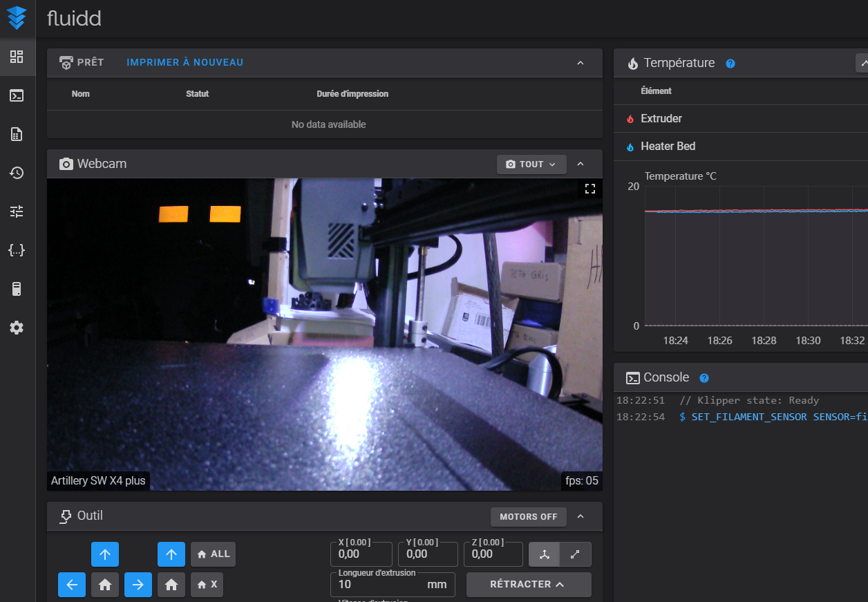
Task: Open the print History page in the sidebar
Action: pyautogui.click(x=17, y=173)
